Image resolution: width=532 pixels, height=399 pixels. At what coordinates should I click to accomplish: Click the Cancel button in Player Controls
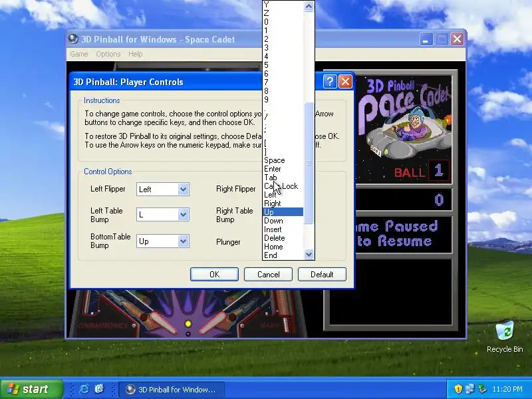click(268, 274)
